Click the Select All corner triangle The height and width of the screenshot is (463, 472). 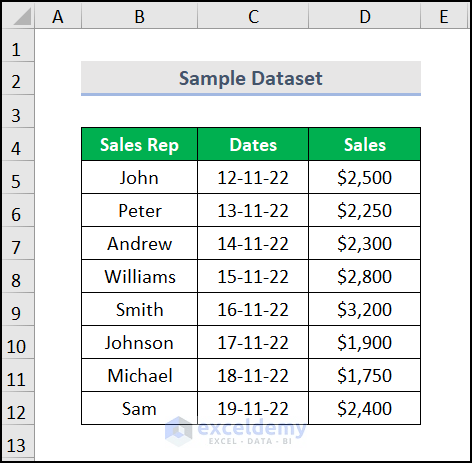pyautogui.click(x=22, y=17)
